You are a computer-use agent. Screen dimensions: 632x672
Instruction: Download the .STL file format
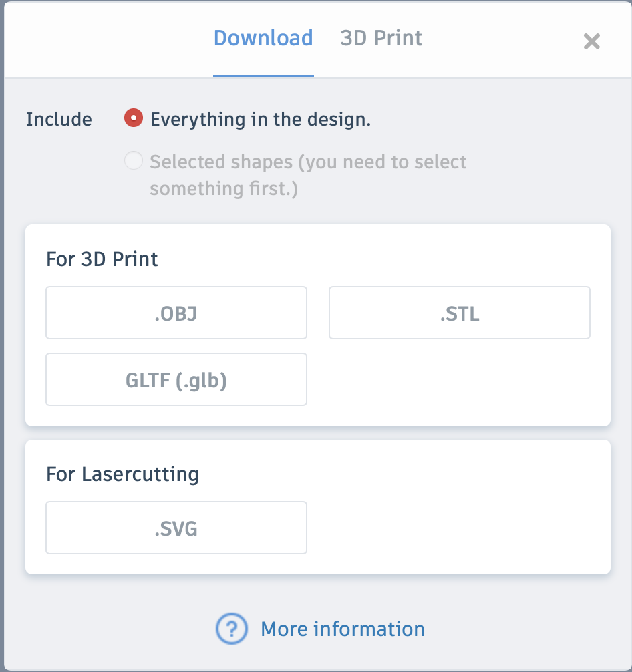pos(459,313)
